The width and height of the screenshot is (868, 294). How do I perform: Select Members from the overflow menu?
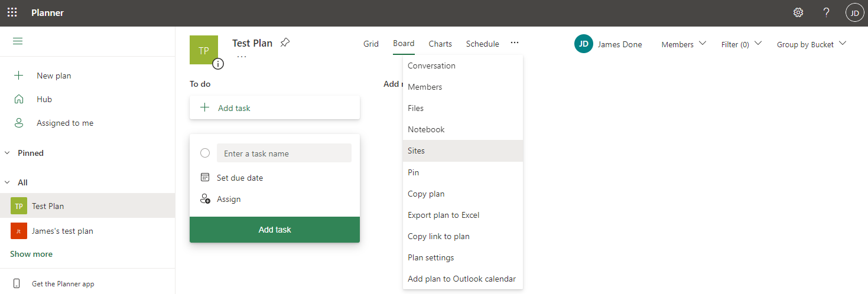pyautogui.click(x=463, y=87)
